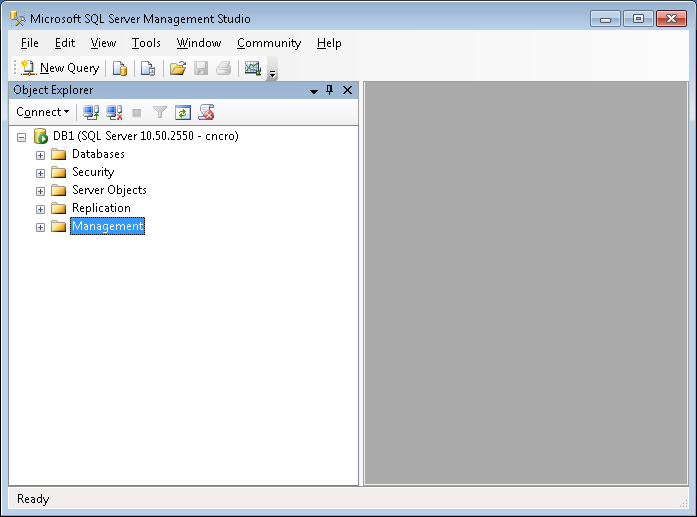Select DB1 server node text
Viewport: 697px width, 517px height.
coord(146,136)
